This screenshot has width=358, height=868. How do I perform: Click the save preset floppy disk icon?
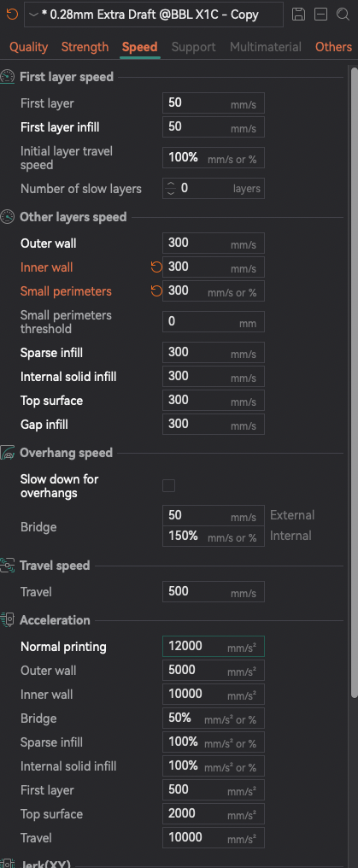coord(298,15)
